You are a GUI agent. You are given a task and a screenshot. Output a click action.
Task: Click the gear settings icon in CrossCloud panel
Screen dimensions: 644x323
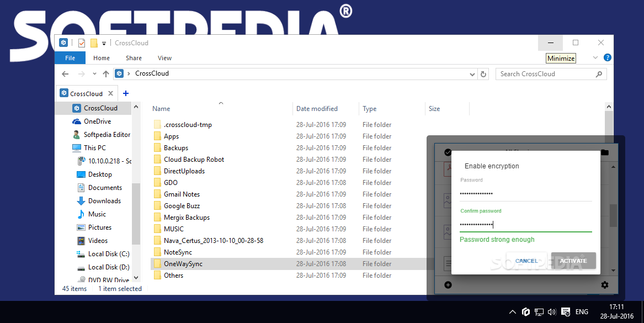[x=605, y=285]
